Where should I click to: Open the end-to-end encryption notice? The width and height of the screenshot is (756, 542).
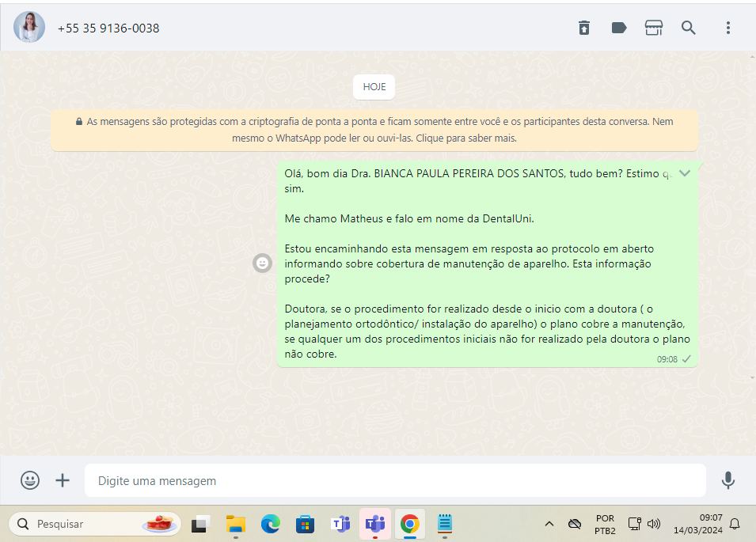pos(374,130)
